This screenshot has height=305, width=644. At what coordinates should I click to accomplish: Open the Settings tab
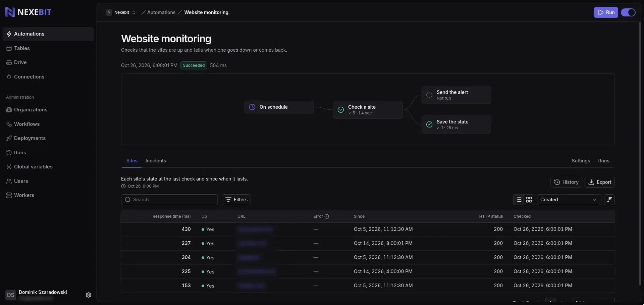tap(581, 161)
